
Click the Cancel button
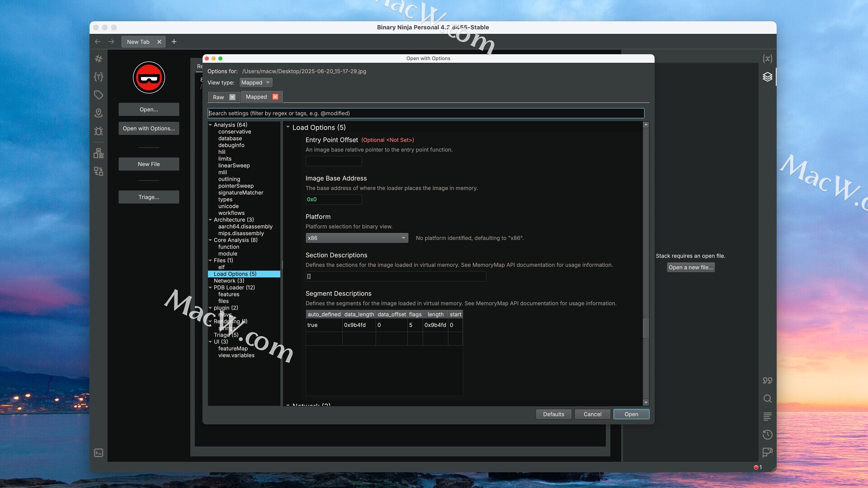tap(592, 414)
